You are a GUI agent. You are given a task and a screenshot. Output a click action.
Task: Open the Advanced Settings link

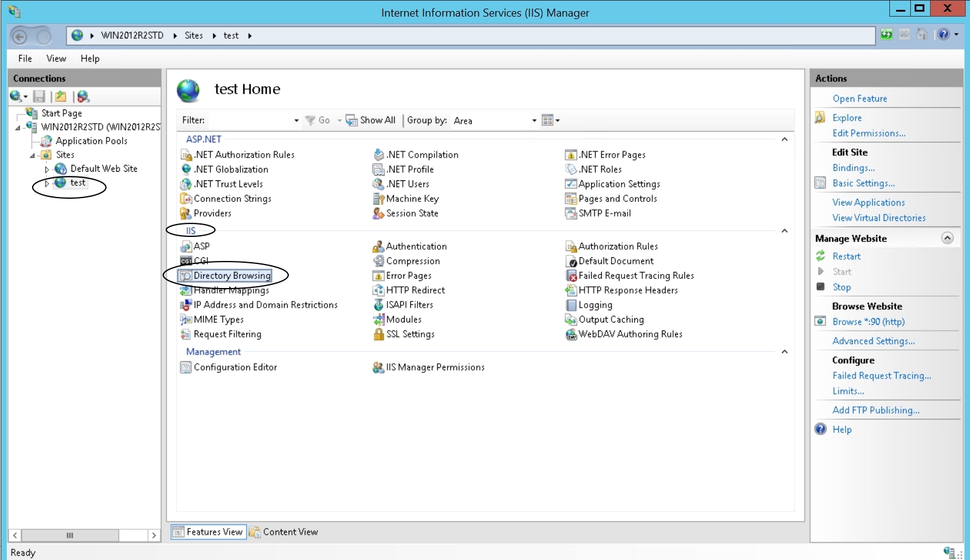(873, 341)
